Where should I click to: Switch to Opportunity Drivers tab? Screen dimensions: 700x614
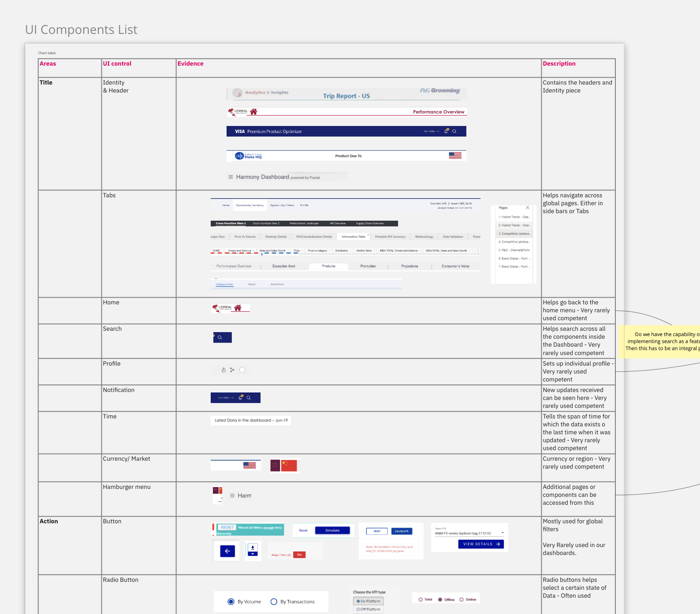coord(282,205)
